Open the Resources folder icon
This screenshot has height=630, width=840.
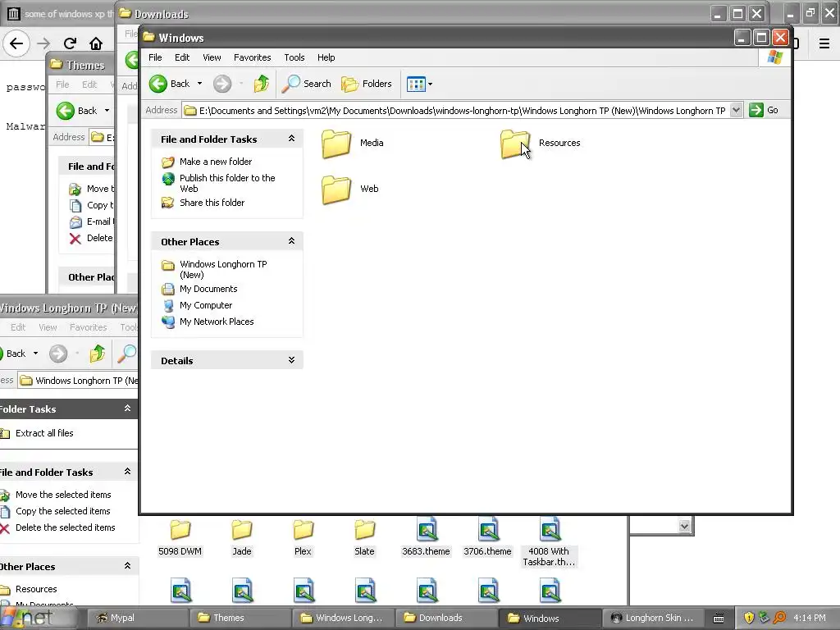click(515, 143)
